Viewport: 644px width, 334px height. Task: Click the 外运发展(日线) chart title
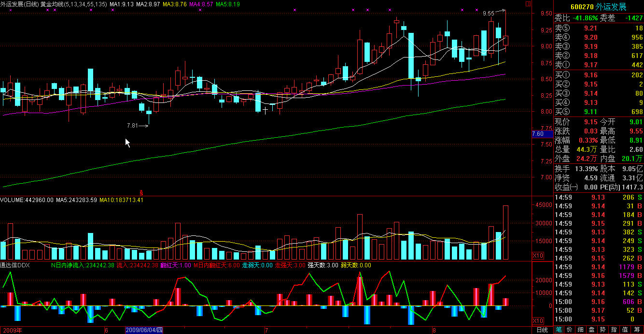tap(19, 4)
